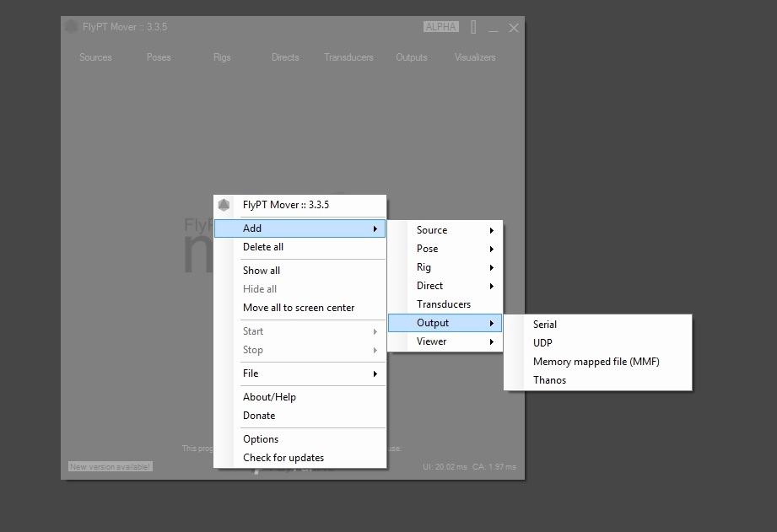Select the Add menu entry
The width and height of the screenshot is (777, 532).
point(299,228)
